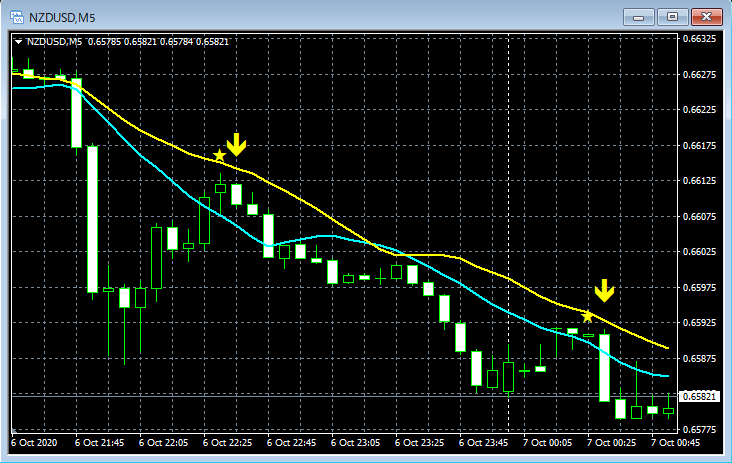Screen dimensions: 732x463
Task: Click the 0.66275 price scale label
Action: pyautogui.click(x=699, y=75)
